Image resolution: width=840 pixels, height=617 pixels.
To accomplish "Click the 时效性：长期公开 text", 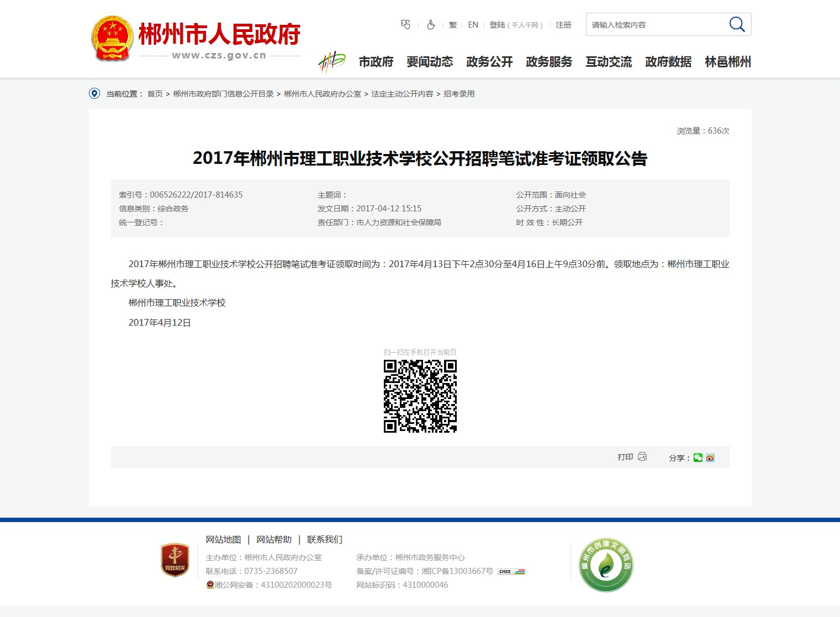I will (550, 222).
